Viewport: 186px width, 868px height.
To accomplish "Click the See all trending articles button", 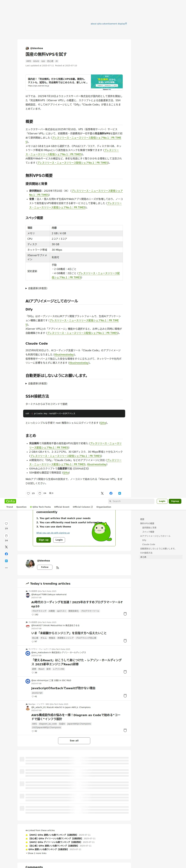I will click(x=74, y=741).
